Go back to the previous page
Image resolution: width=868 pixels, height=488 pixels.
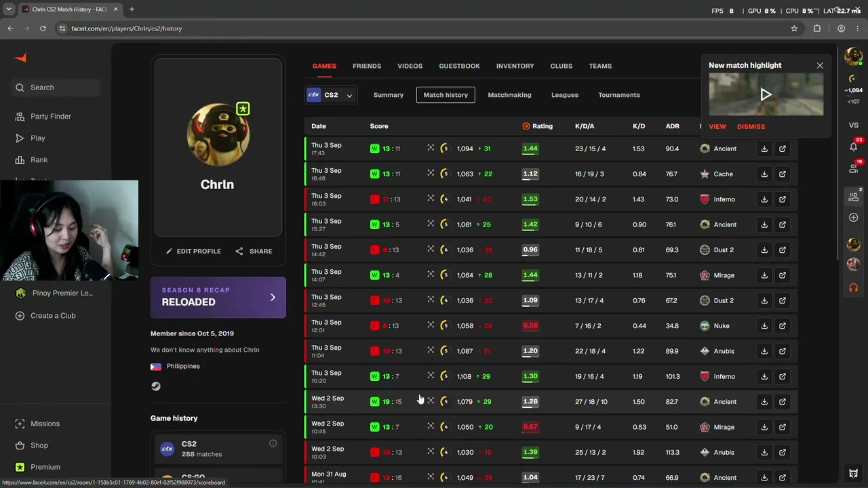(10, 28)
